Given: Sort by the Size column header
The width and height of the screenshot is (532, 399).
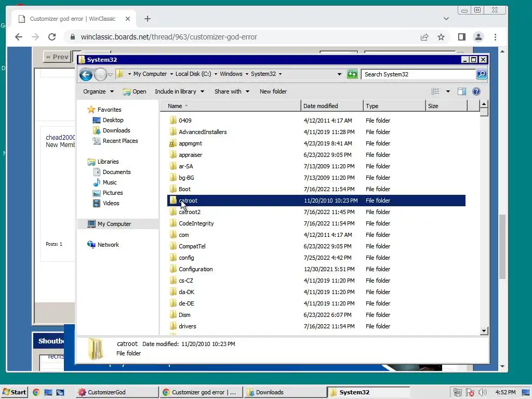Looking at the screenshot, I should click(446, 106).
